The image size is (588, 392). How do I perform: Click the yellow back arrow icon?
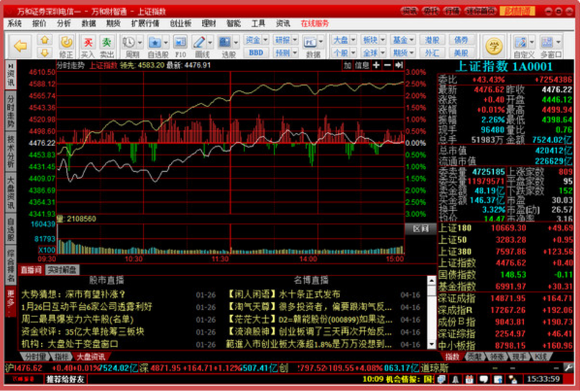(21, 45)
